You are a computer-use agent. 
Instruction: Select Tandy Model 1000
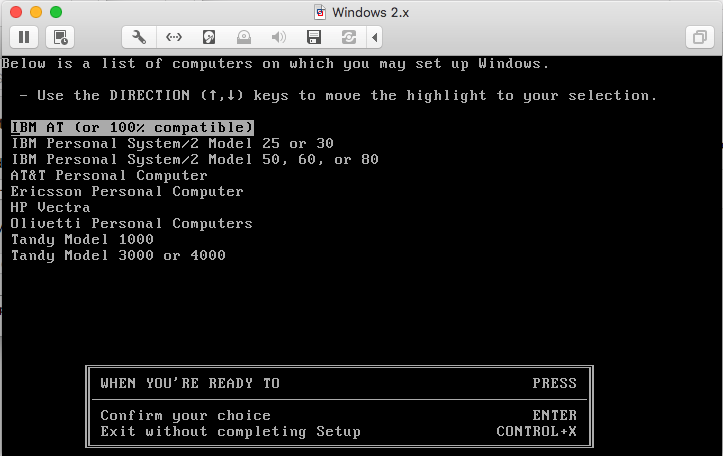(82, 240)
